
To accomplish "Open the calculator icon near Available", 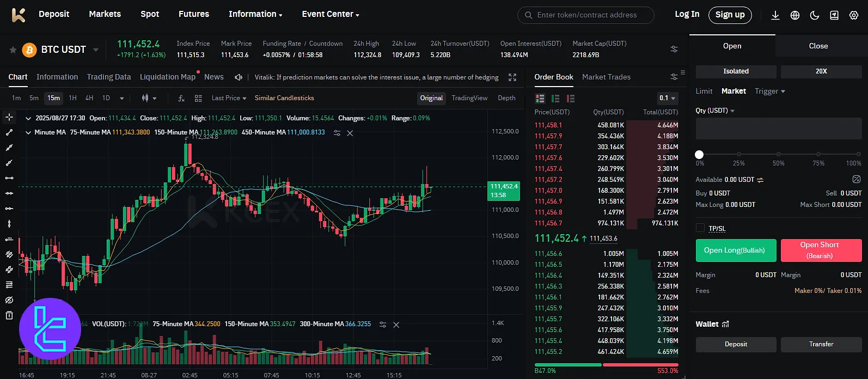I will (857, 179).
